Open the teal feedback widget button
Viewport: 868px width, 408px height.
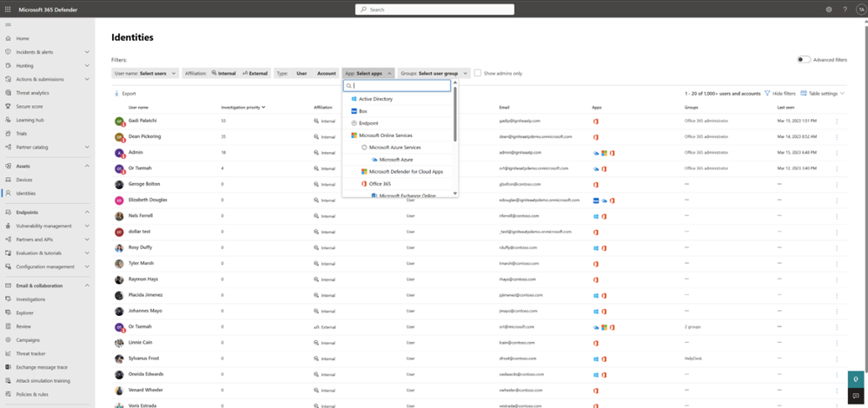[x=856, y=379]
